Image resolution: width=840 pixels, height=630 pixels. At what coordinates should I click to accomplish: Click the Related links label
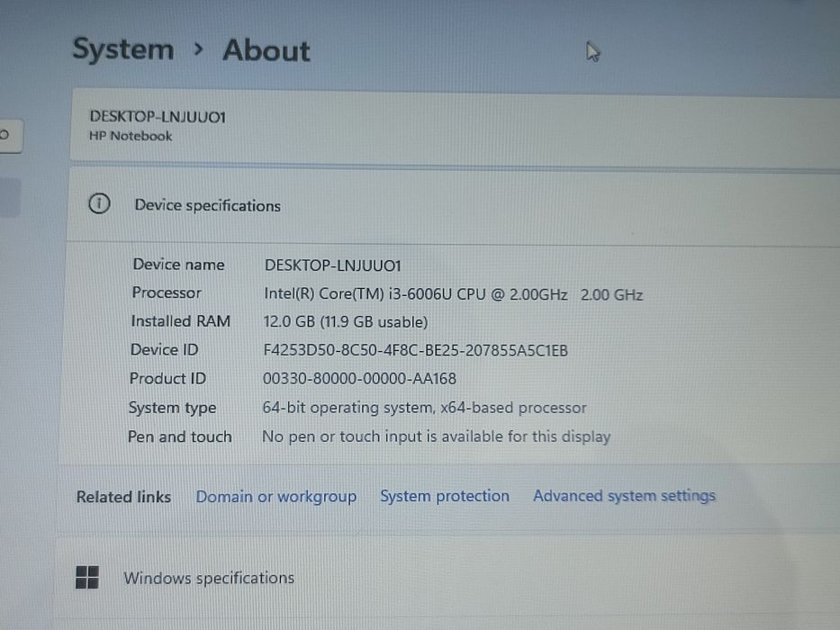(123, 497)
